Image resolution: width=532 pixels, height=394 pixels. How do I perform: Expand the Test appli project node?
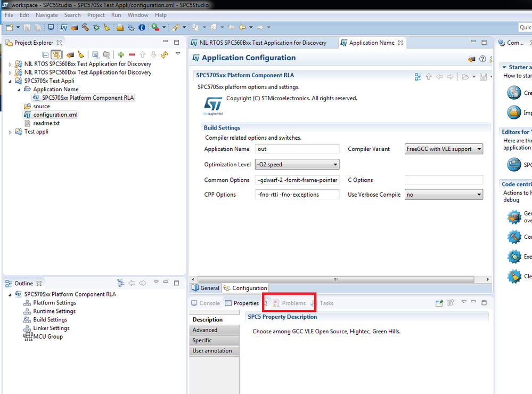[x=10, y=132]
